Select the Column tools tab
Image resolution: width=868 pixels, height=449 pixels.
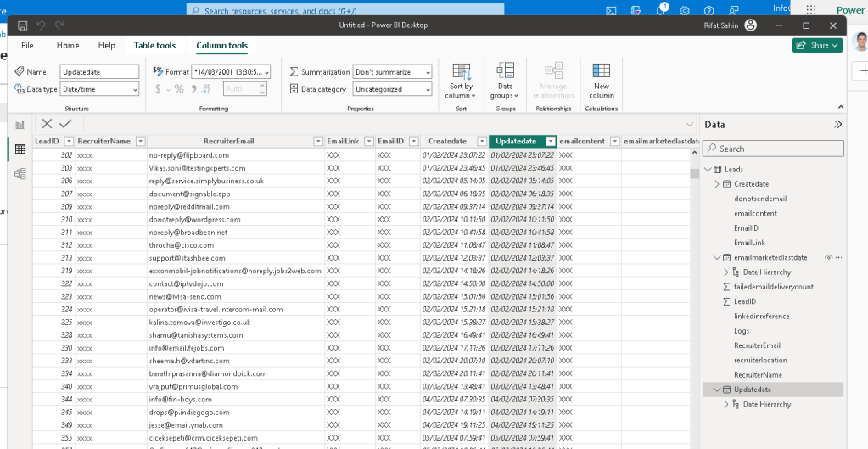(x=222, y=45)
